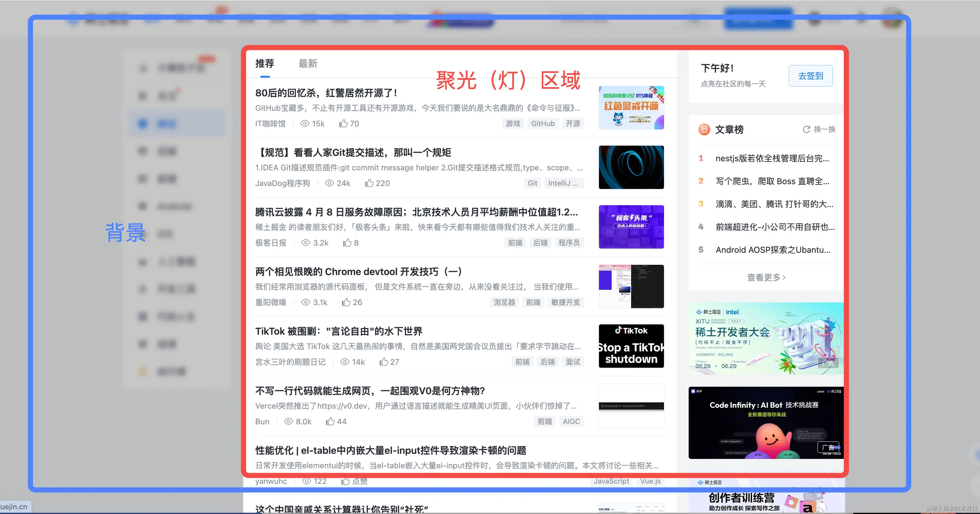
Task: Click the eye icon showing 15k views
Action: click(305, 124)
